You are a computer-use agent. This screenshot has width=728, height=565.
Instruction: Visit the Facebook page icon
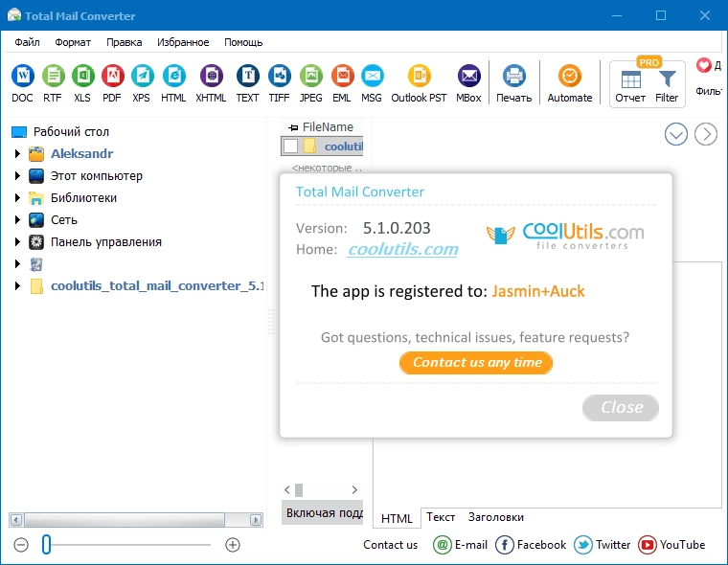504,545
